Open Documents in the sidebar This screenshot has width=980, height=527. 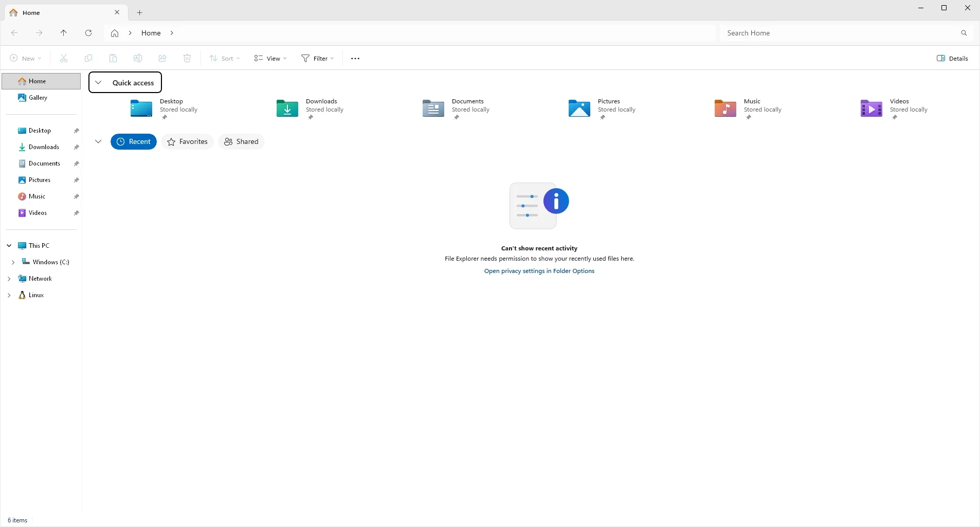pos(44,163)
